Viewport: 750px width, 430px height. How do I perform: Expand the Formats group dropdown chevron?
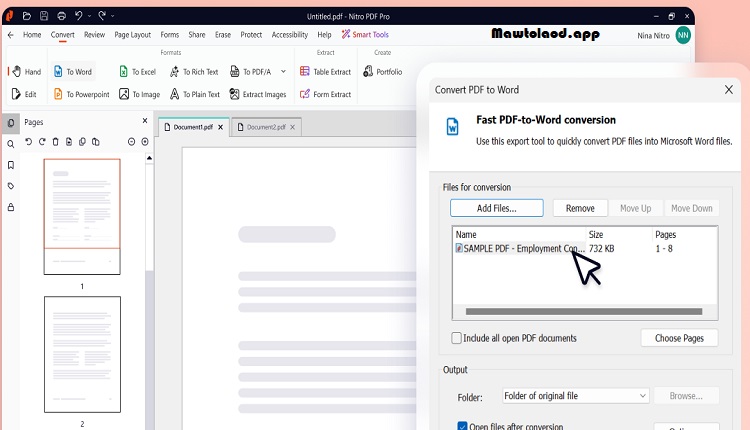click(x=283, y=72)
